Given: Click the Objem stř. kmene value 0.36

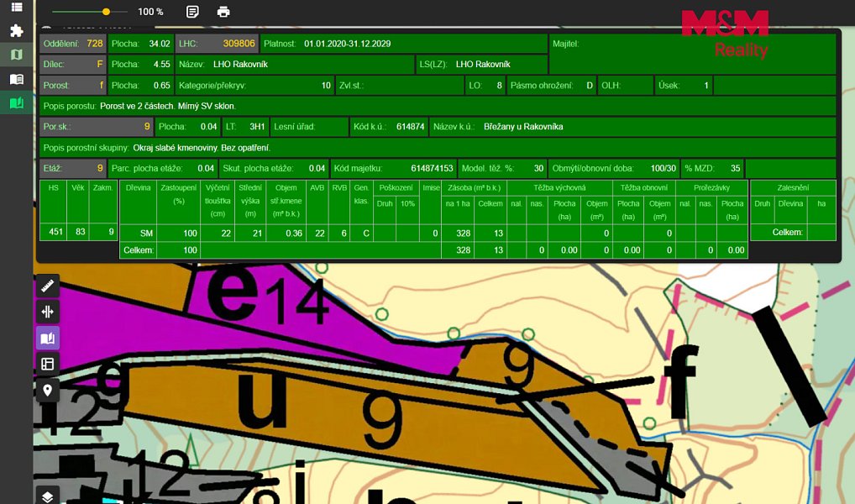Looking at the screenshot, I should tap(294, 234).
